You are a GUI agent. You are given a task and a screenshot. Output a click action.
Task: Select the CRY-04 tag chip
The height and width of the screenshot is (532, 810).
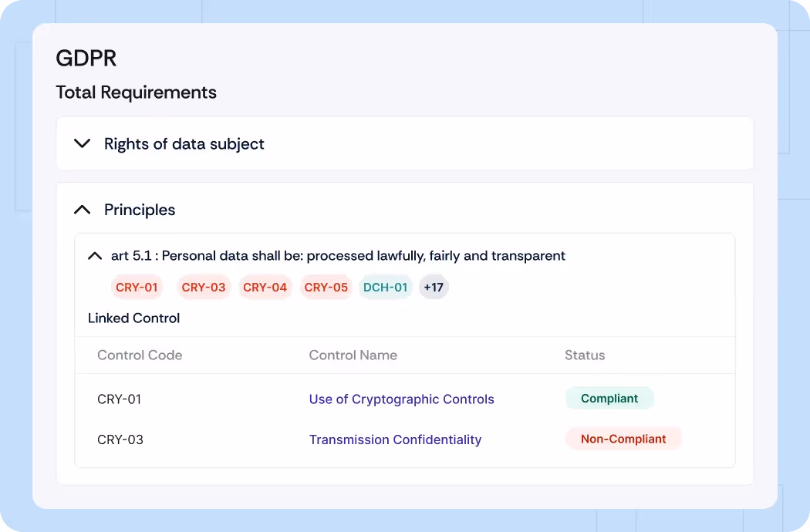[x=265, y=288]
